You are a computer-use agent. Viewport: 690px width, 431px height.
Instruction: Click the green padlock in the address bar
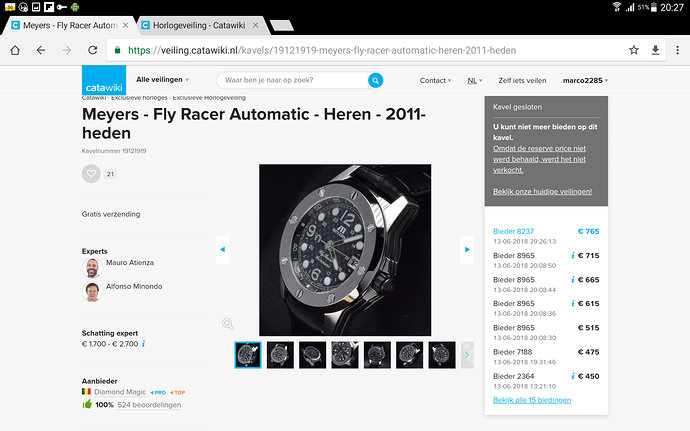(117, 50)
